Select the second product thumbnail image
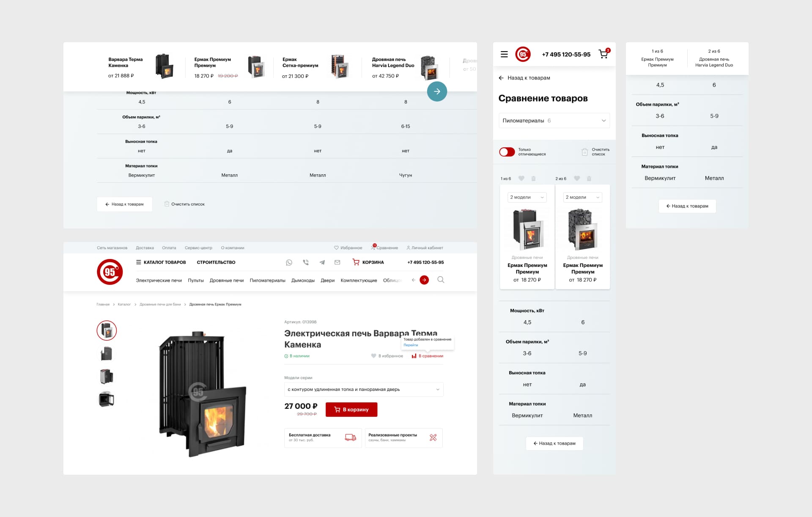Viewport: 812px width, 517px height. [107, 353]
